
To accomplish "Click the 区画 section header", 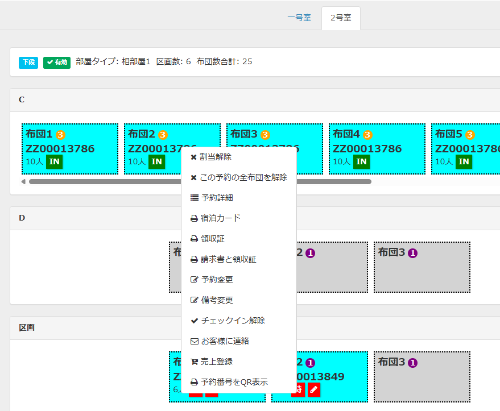I will pos(255,328).
